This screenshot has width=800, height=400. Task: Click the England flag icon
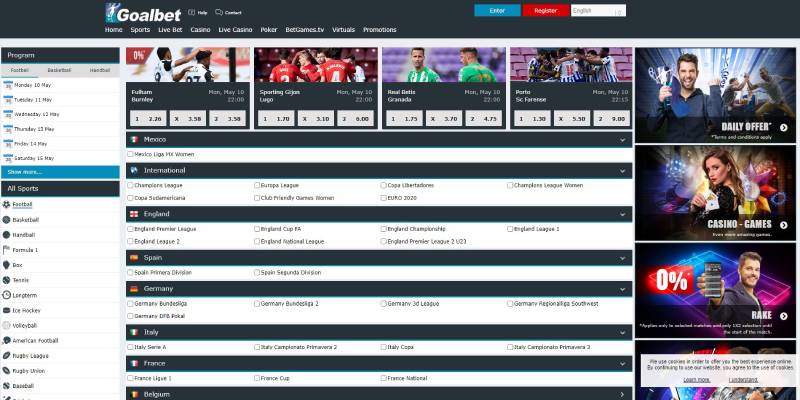click(x=134, y=214)
